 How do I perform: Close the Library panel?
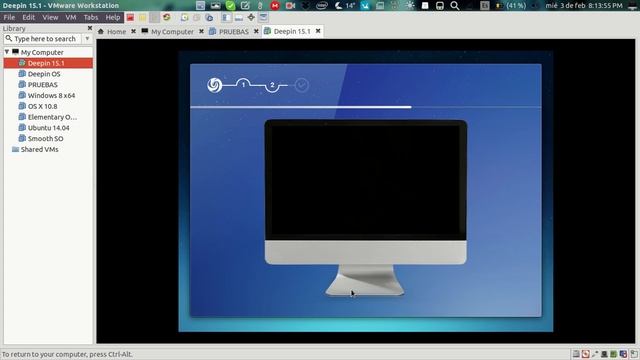(x=90, y=28)
